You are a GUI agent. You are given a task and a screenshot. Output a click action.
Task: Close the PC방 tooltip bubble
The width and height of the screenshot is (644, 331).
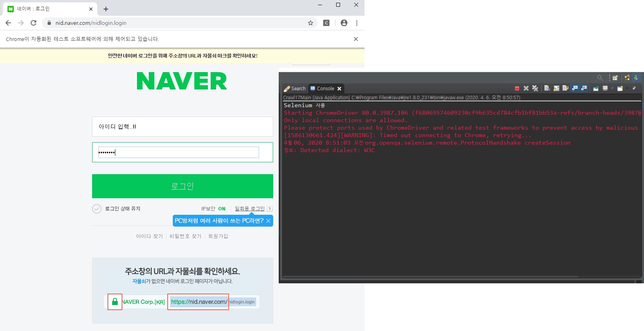click(x=268, y=221)
